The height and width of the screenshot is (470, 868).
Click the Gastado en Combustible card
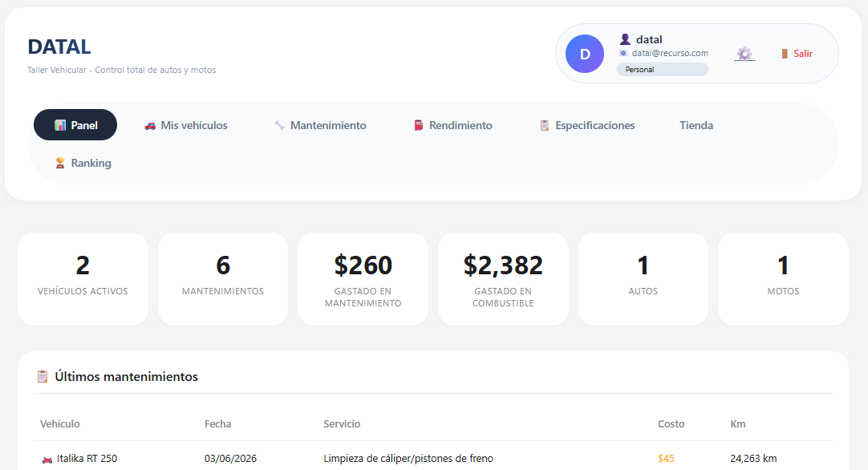click(x=503, y=279)
